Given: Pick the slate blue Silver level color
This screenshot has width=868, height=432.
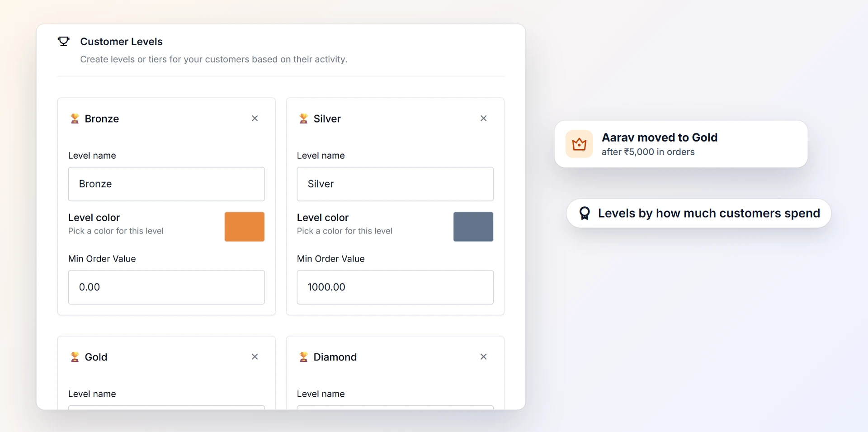Looking at the screenshot, I should (x=473, y=227).
